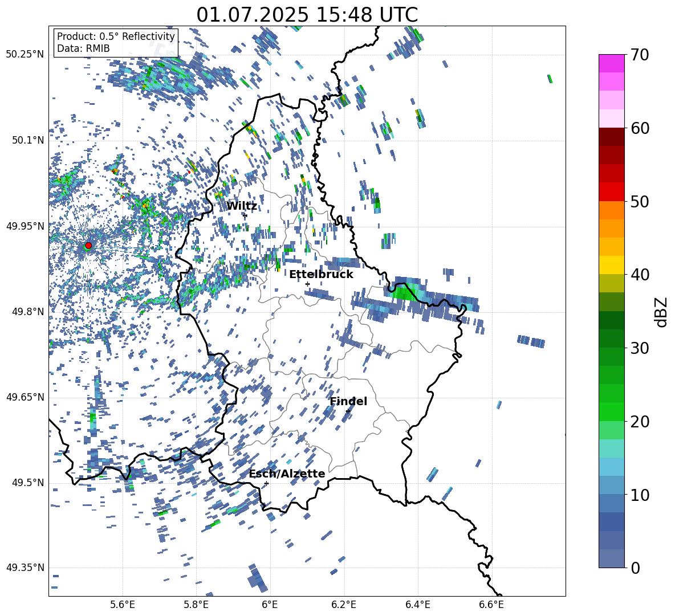The height and width of the screenshot is (616, 675).
Task: Click the 49.65°N latitude tick label
Action: 25,397
